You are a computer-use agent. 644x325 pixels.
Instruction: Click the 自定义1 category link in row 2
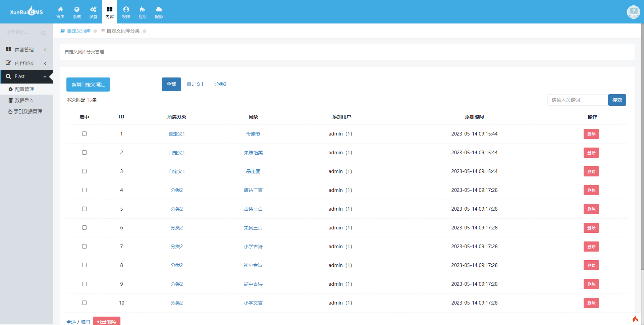tap(176, 153)
